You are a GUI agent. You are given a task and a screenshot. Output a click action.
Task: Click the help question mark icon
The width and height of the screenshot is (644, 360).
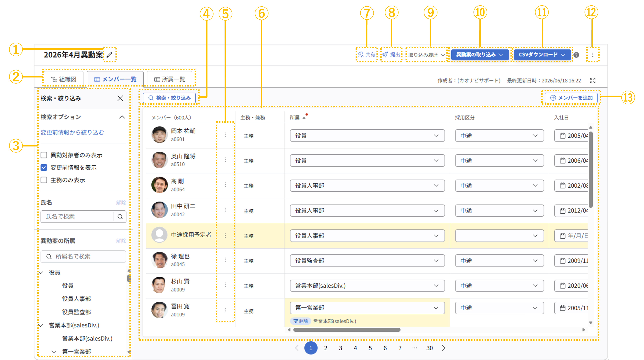(576, 55)
